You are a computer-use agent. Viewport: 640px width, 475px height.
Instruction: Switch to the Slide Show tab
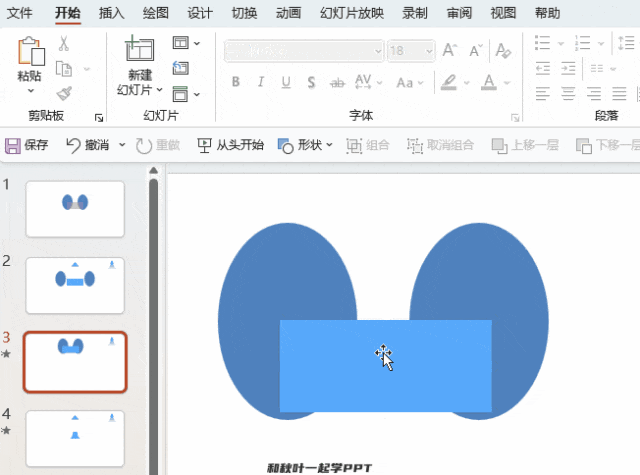pos(352,13)
